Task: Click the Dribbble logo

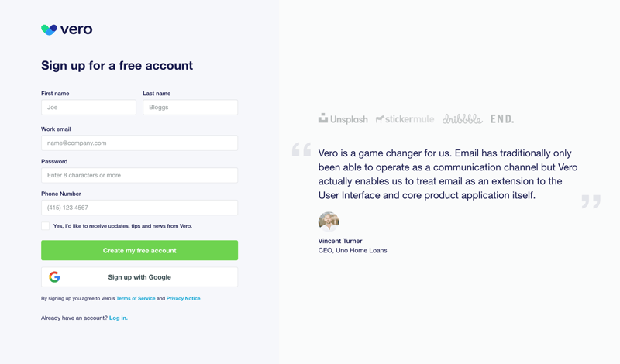Action: [x=462, y=119]
